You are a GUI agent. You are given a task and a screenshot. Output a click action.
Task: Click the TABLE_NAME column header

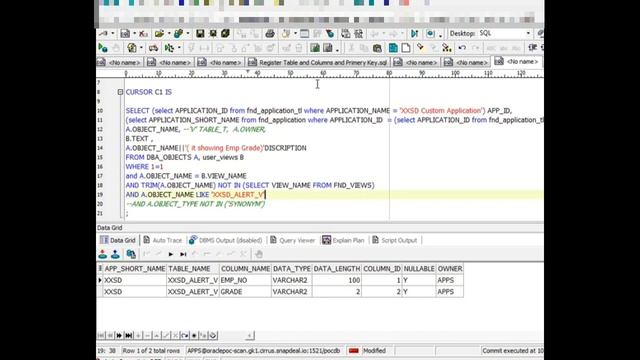point(193,269)
